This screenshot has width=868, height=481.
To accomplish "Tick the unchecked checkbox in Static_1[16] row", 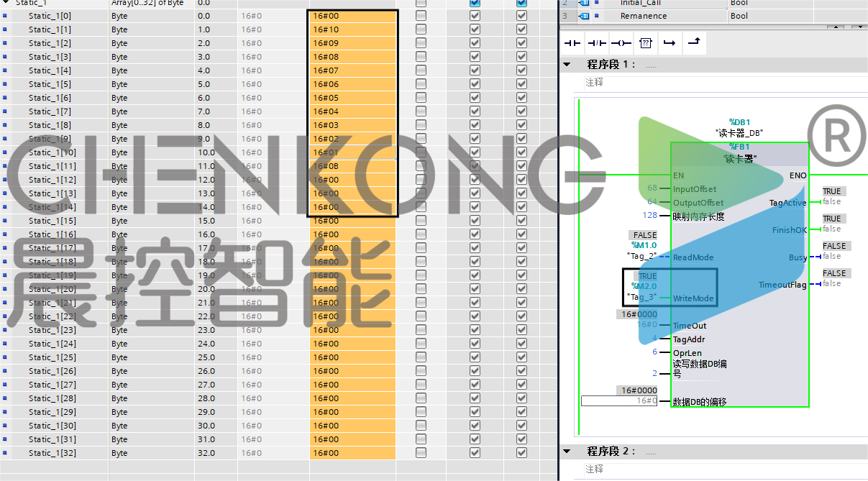I will [421, 234].
